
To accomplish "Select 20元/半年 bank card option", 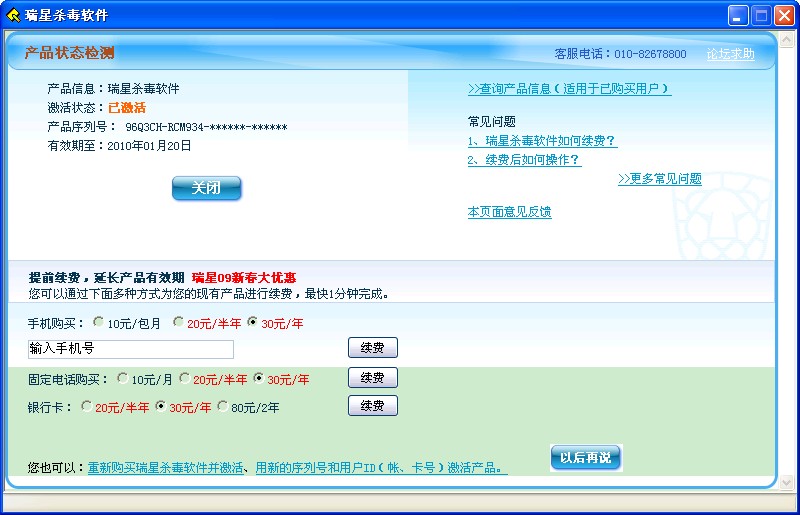I will click(x=86, y=406).
